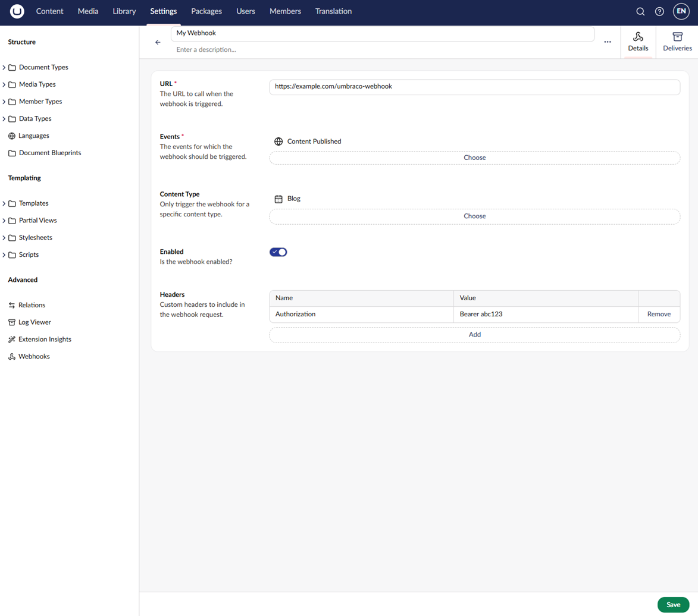The height and width of the screenshot is (616, 698).
Task: Open the Users section
Action: pos(245,11)
